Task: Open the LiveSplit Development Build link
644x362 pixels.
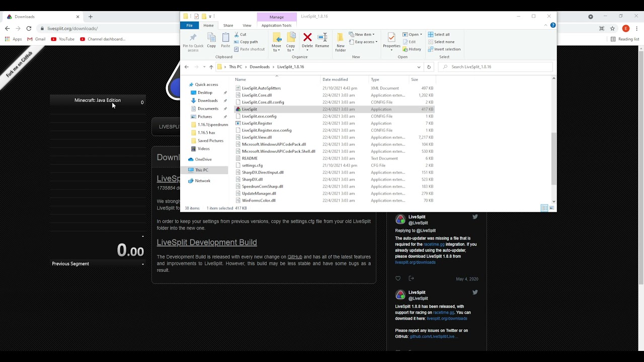Action: click(x=207, y=242)
